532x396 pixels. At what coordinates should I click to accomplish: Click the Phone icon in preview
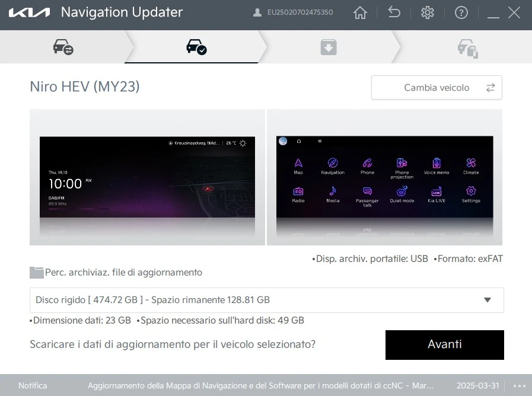[367, 166]
